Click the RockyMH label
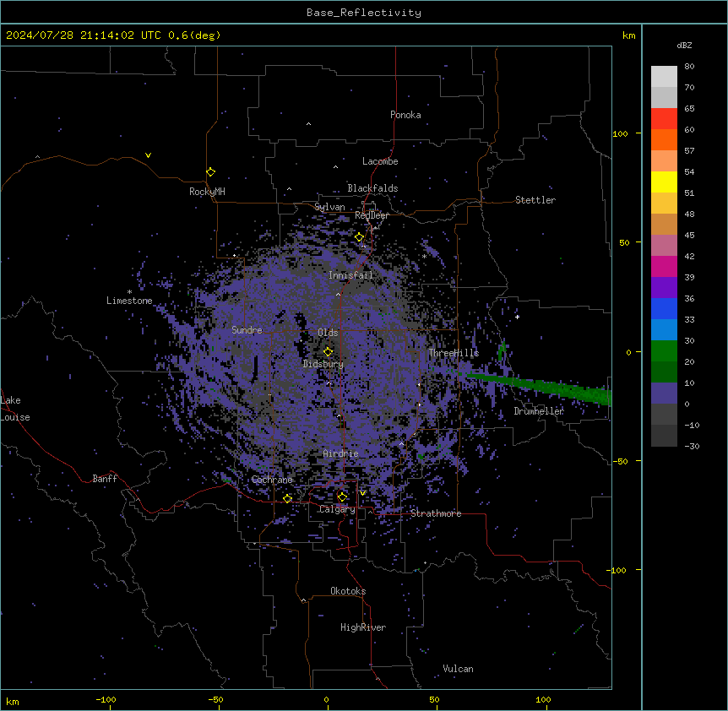Screen dimensions: 728x711 click(207, 192)
